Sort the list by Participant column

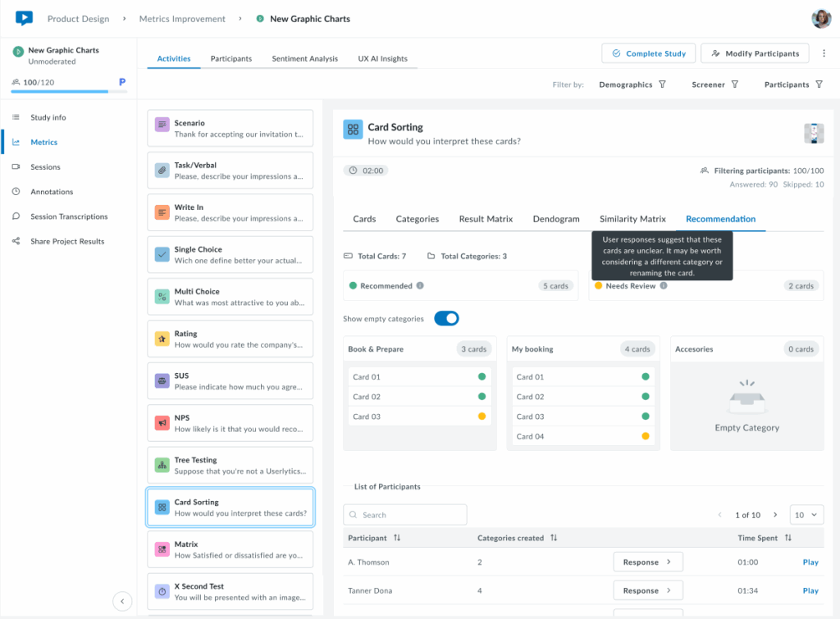coord(398,538)
